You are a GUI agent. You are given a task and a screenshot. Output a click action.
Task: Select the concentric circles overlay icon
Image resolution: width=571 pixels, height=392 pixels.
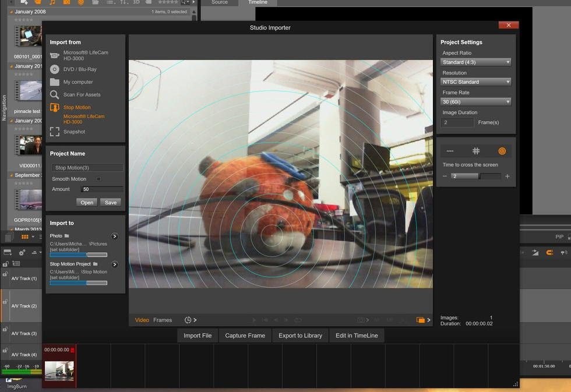pos(502,151)
